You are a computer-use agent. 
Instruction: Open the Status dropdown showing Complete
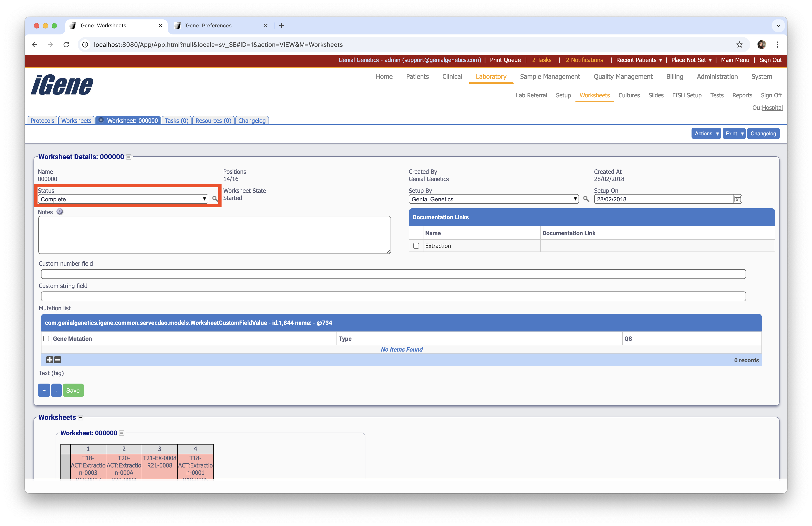point(123,199)
